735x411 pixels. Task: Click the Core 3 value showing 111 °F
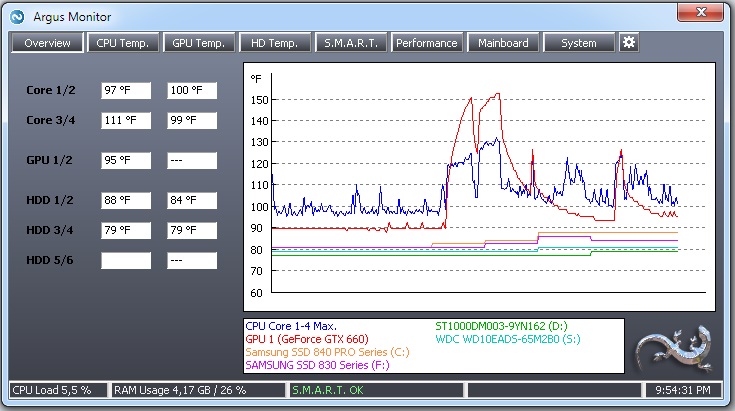pyautogui.click(x=126, y=120)
